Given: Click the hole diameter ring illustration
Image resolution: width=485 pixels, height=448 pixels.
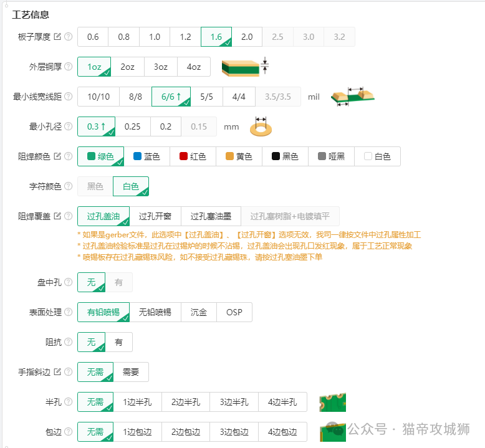Looking at the screenshot, I should (x=261, y=126).
